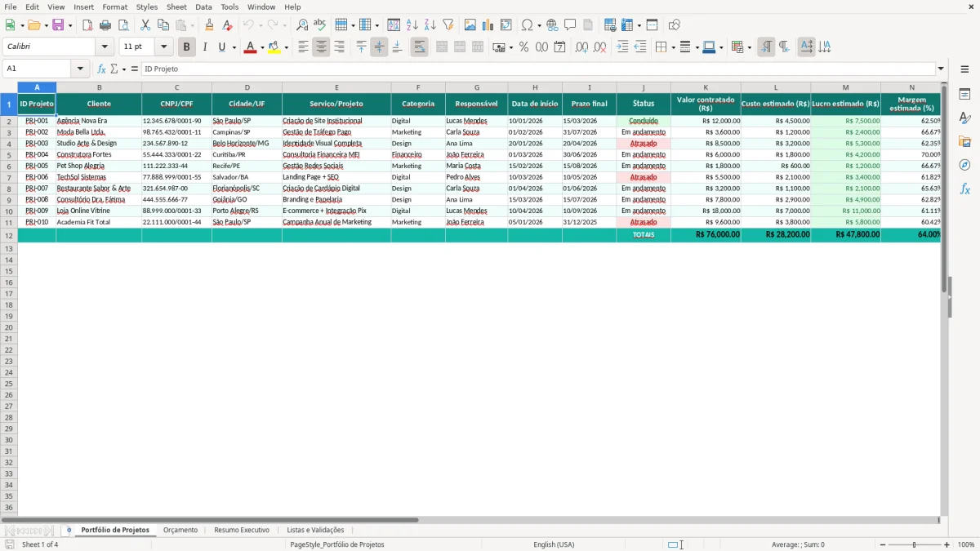980x551 pixels.
Task: Format cell as percent
Action: coord(524,47)
